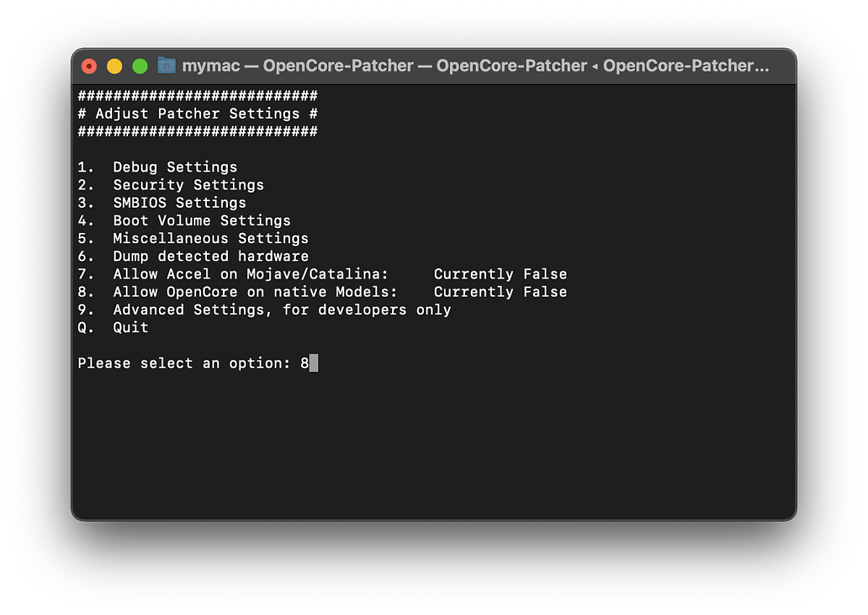Close the terminal with the red button

89,67
